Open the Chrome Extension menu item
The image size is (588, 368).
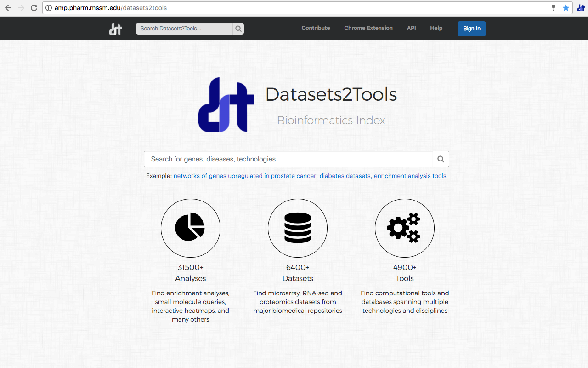coord(368,28)
